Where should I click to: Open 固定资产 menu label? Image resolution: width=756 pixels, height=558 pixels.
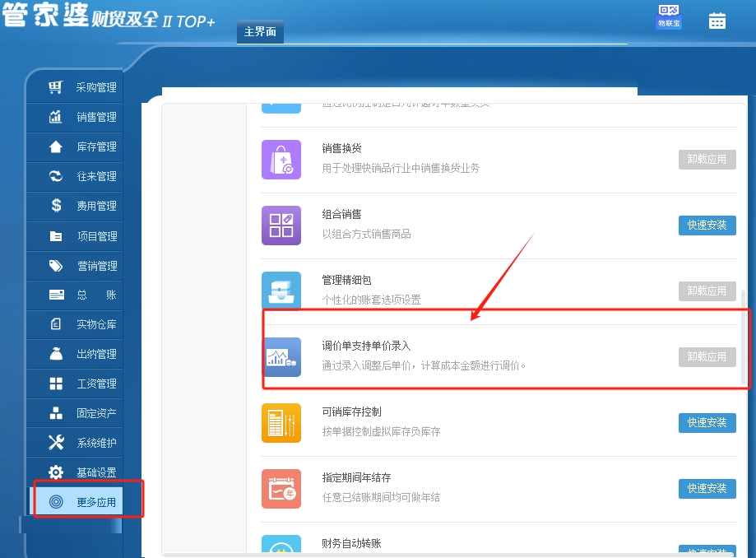(x=96, y=413)
